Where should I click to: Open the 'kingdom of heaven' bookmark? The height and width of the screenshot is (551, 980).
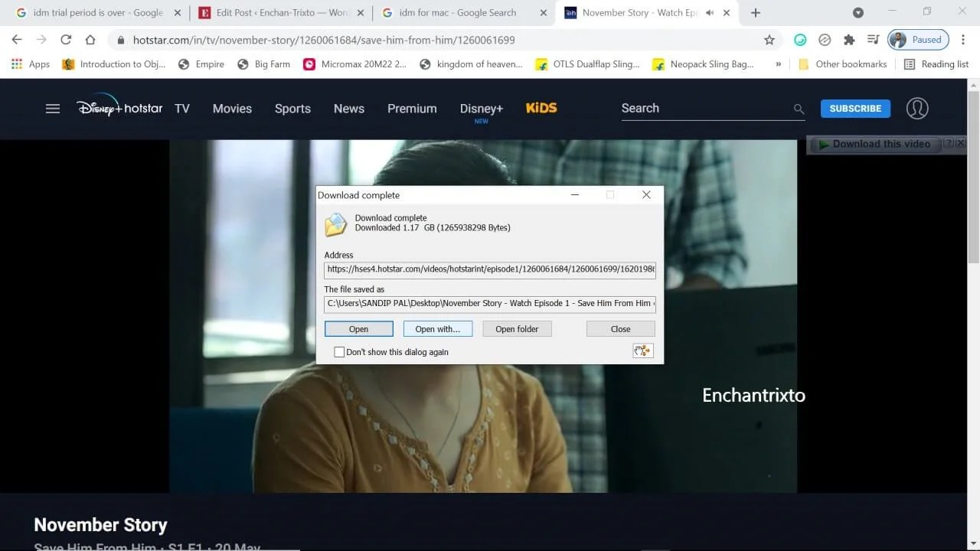point(471,64)
